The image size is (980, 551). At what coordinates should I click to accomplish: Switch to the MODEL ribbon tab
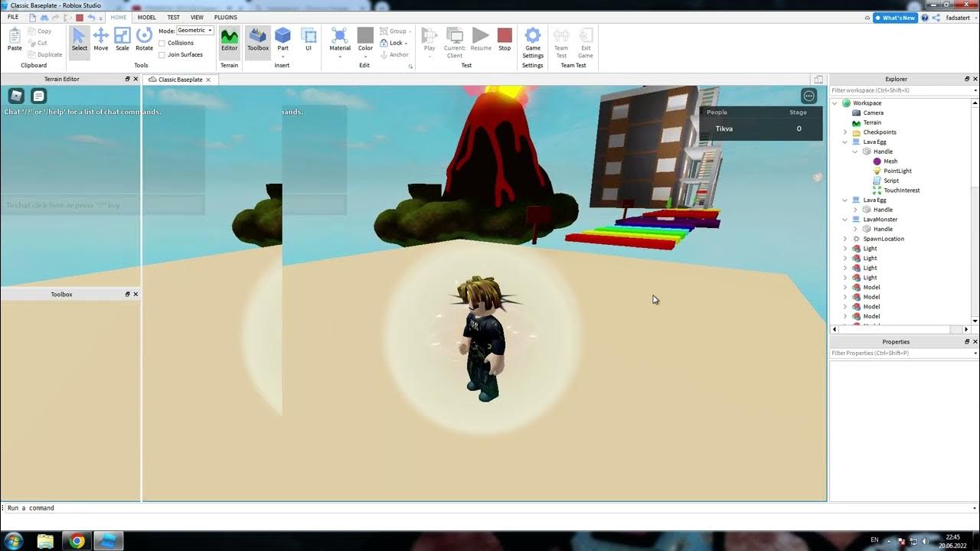[146, 17]
